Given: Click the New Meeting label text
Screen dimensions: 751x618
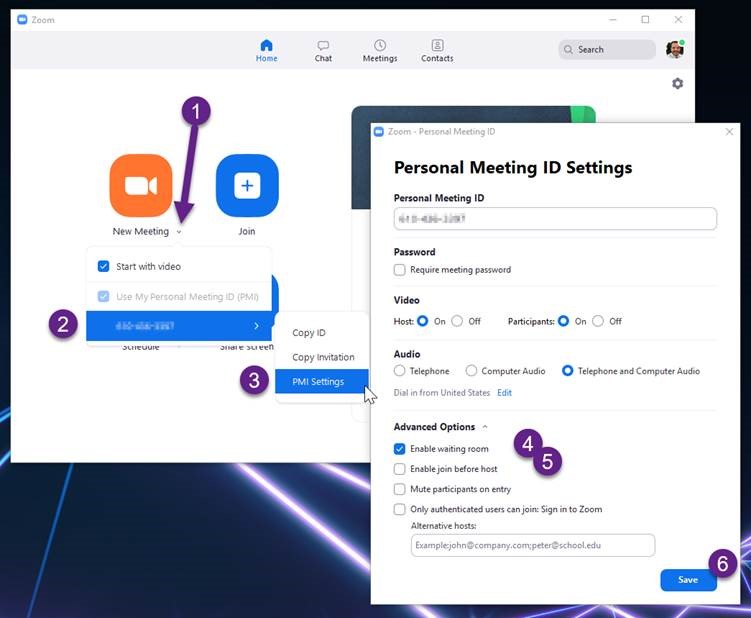Looking at the screenshot, I should click(141, 231).
